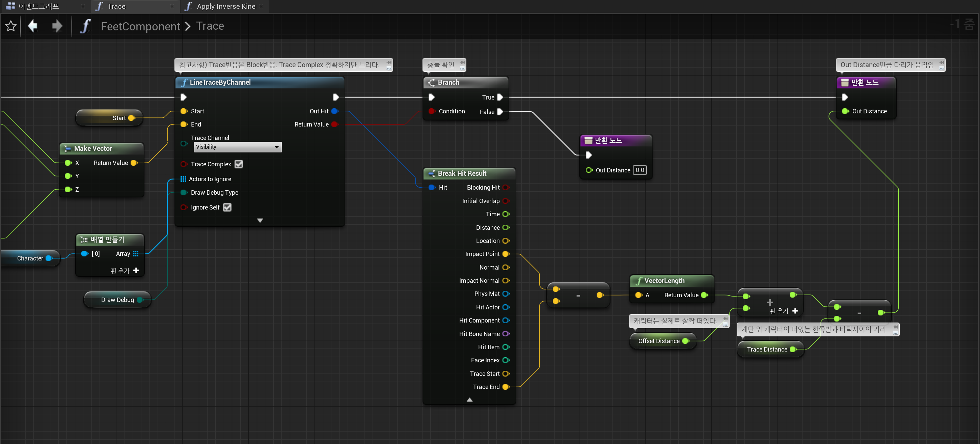Click the Draw Debug Type input pin
The image size is (980, 444).
coord(184,193)
